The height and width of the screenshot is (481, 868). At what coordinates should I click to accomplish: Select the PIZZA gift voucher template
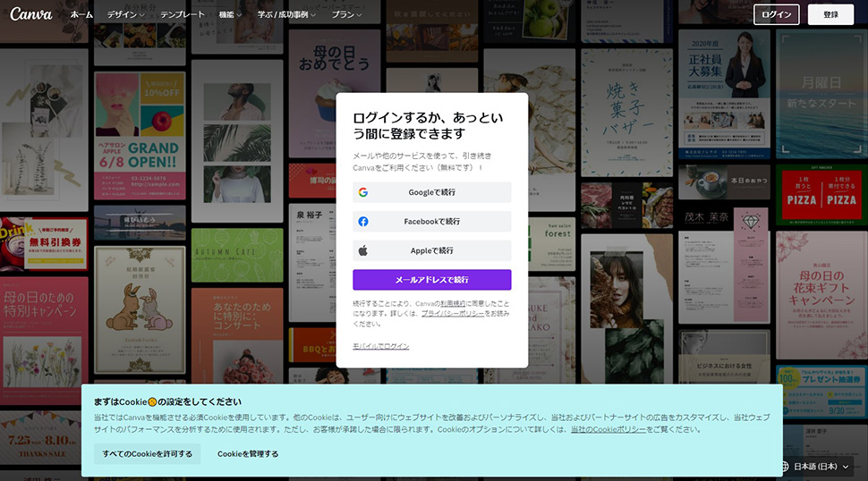click(821, 195)
